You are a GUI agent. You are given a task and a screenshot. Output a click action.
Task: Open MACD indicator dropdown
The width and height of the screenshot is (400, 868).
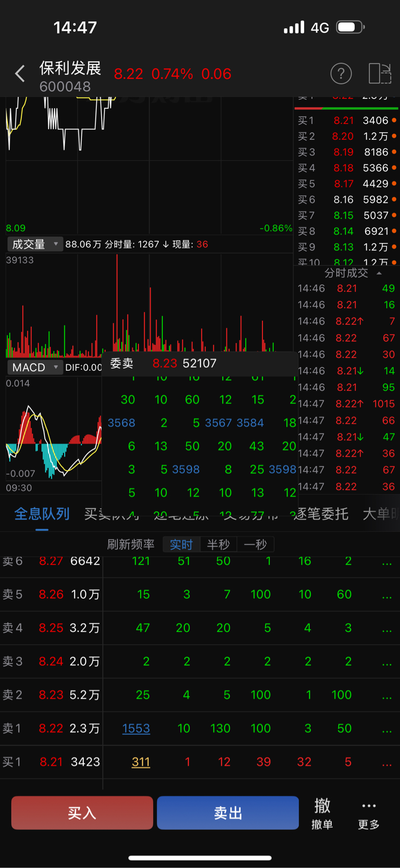pos(35,367)
